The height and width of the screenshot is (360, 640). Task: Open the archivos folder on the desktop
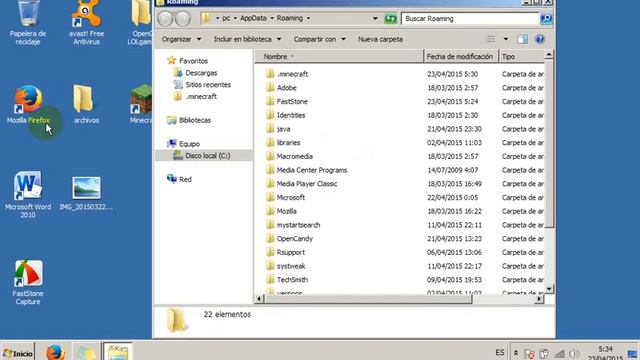86,104
